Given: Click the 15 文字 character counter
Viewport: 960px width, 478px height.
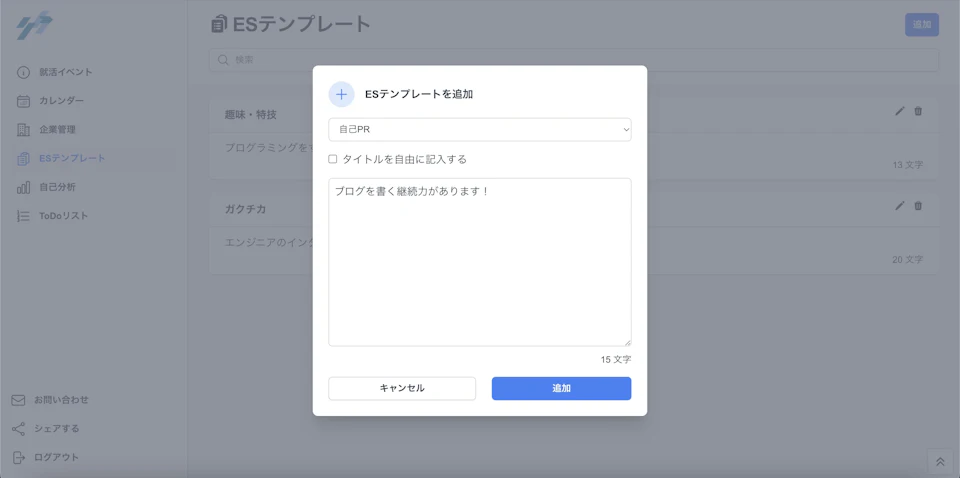Looking at the screenshot, I should click(616, 360).
